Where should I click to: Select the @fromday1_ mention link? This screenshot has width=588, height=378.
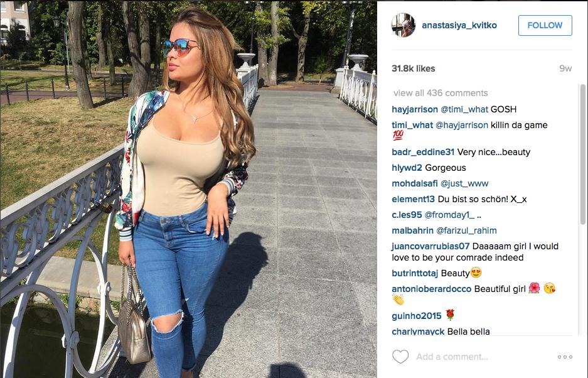coord(449,215)
